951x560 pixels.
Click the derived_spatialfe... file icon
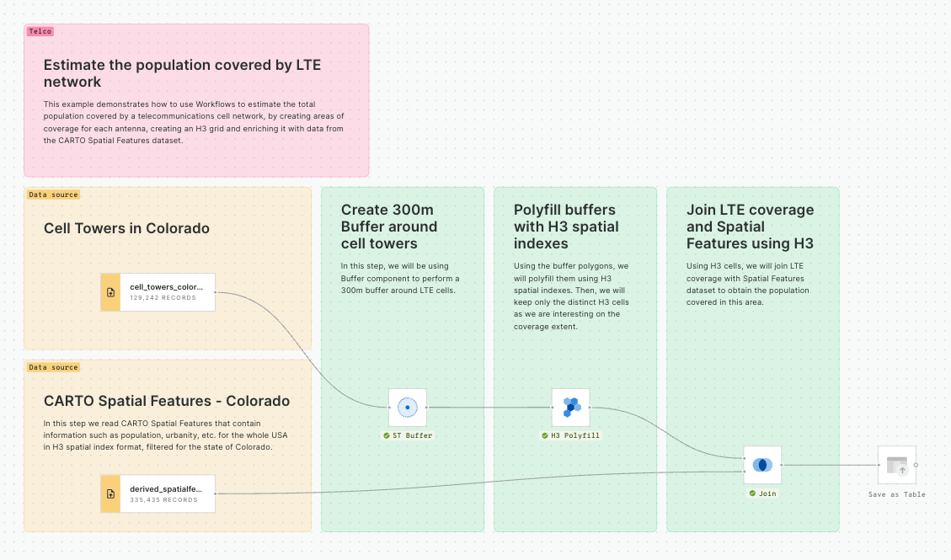click(110, 494)
